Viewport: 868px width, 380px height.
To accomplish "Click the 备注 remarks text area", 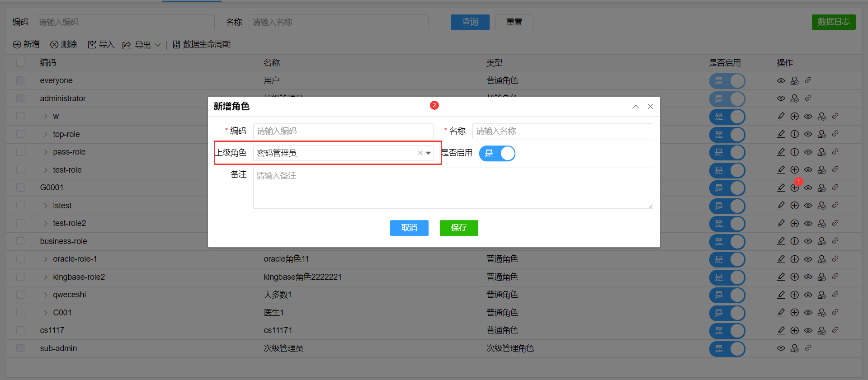I will pyautogui.click(x=453, y=188).
